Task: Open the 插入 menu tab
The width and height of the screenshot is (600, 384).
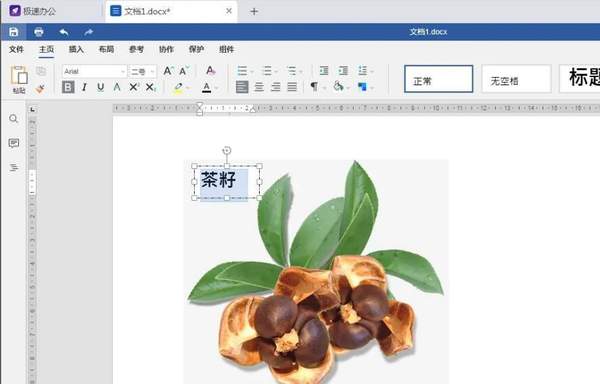Action: tap(76, 49)
